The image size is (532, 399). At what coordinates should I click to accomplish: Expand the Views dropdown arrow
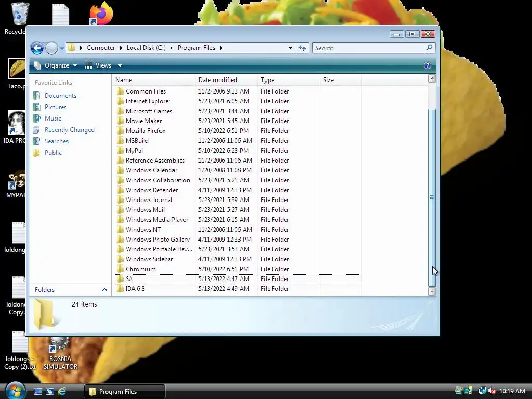[x=120, y=65]
